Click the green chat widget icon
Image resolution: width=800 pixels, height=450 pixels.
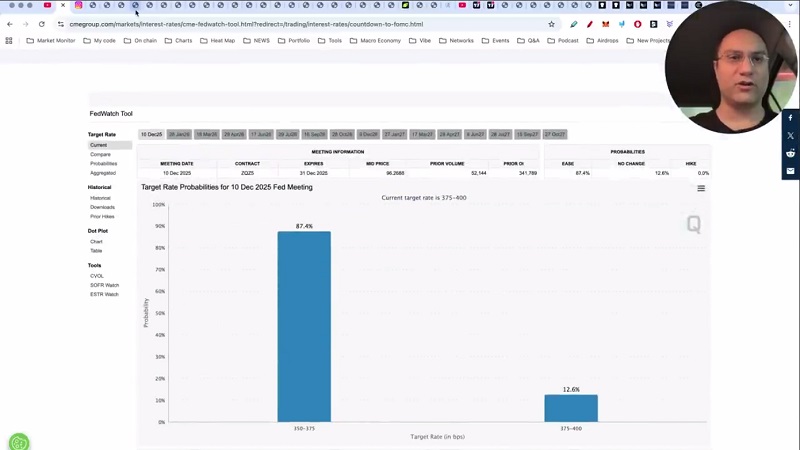[x=18, y=441]
